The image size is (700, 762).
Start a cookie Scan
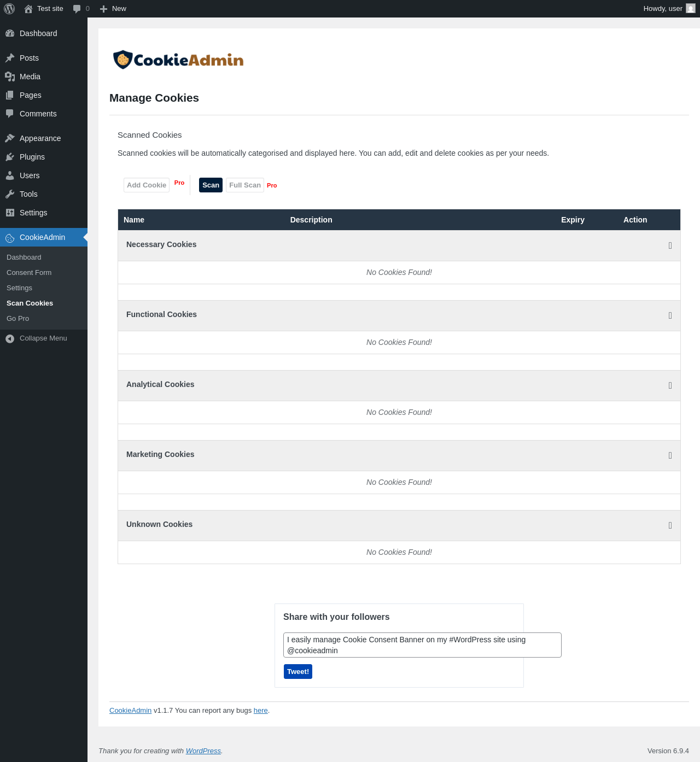pos(211,185)
